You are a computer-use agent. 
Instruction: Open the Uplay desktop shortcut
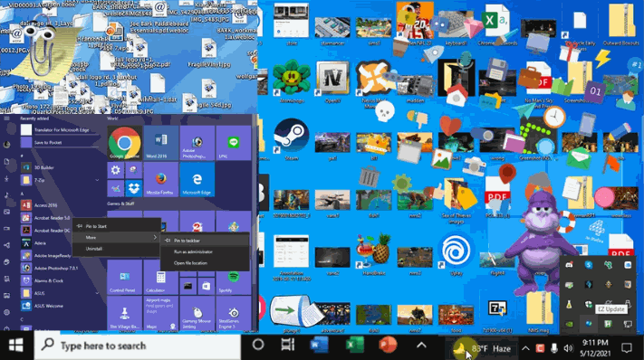456,253
